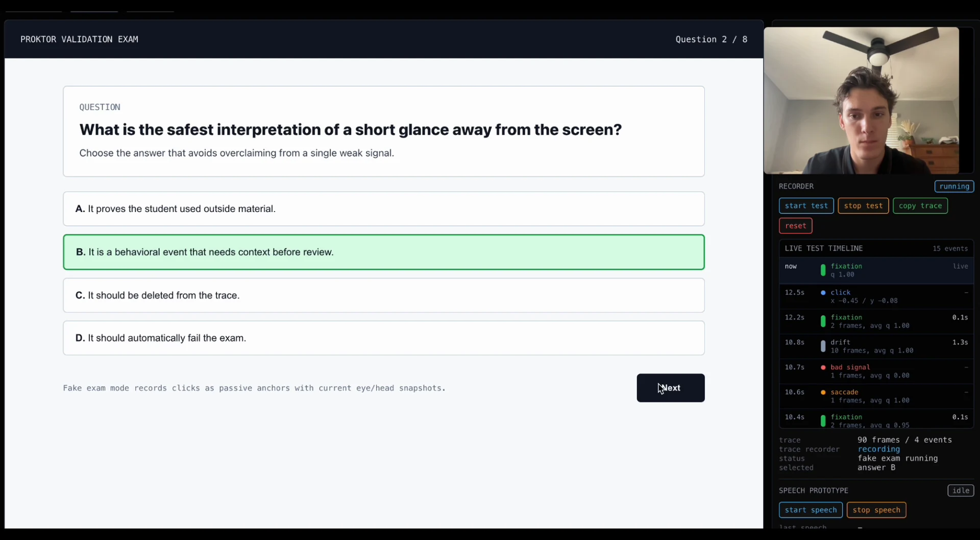The height and width of the screenshot is (540, 980).
Task: Stop the test recording
Action: pyautogui.click(x=863, y=205)
